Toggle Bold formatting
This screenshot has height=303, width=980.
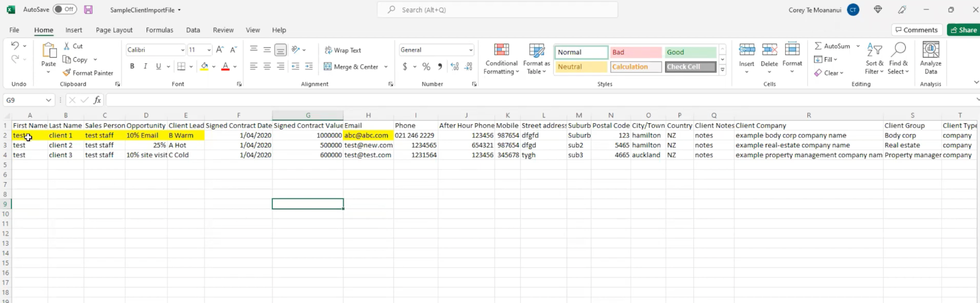point(132,67)
